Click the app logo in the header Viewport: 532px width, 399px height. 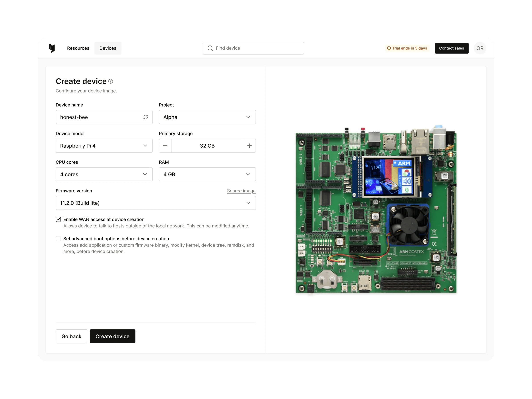point(52,48)
